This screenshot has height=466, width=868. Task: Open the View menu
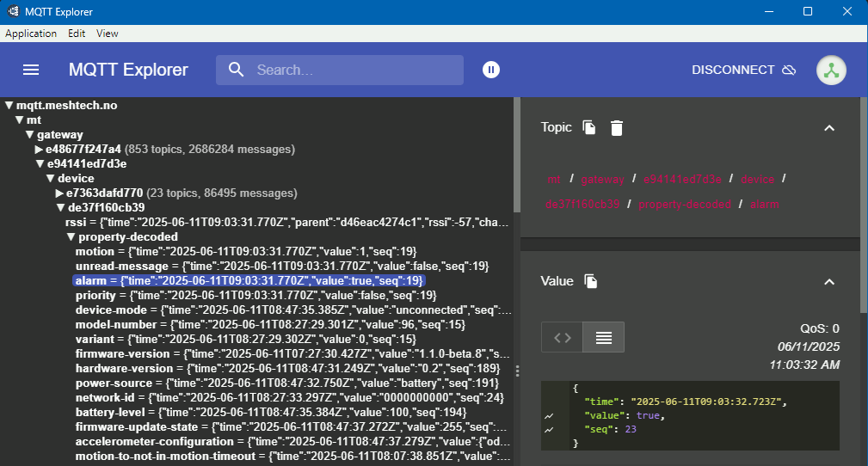108,34
